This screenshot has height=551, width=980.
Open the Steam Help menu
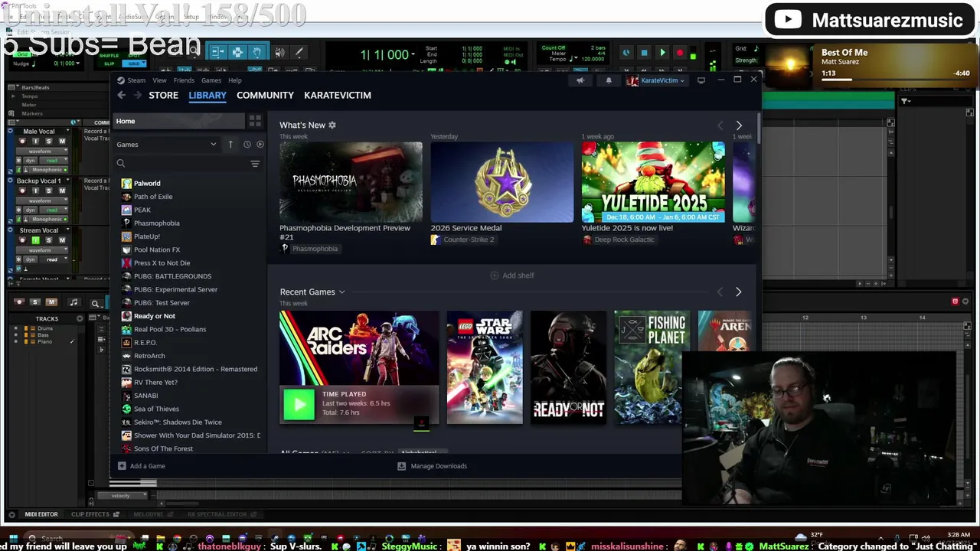click(x=235, y=80)
